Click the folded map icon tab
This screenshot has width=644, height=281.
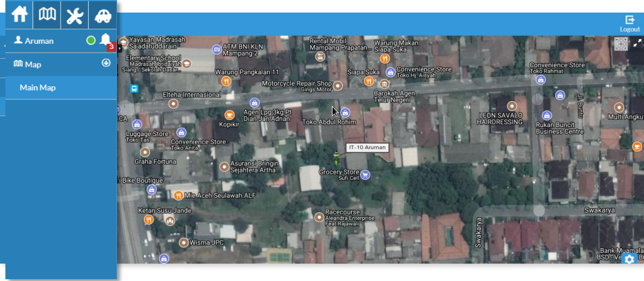[x=47, y=15]
